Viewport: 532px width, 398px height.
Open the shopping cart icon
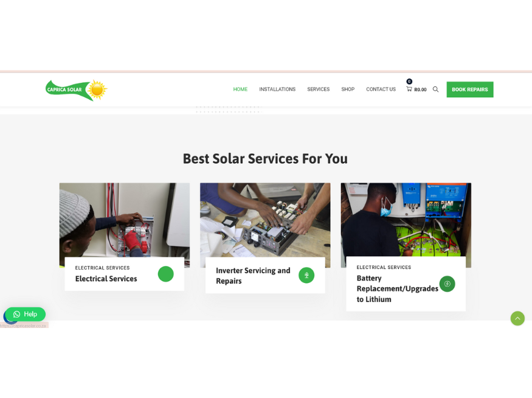click(409, 89)
